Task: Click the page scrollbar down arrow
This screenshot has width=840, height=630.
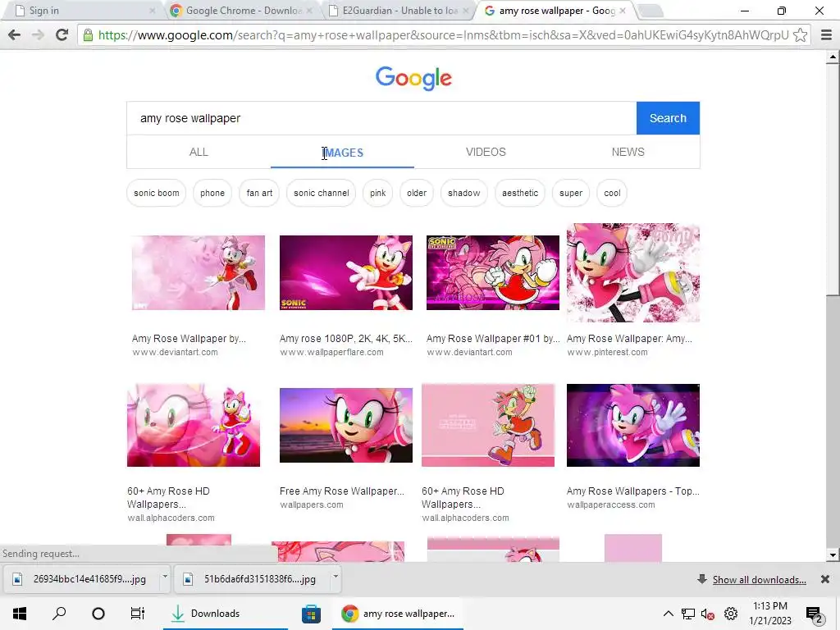Action: pyautogui.click(x=833, y=555)
